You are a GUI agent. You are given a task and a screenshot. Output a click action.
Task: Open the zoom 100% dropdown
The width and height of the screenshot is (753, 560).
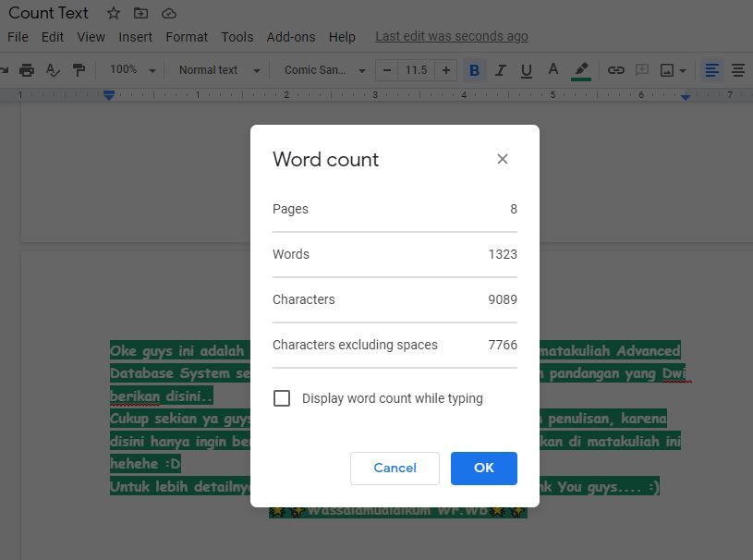tap(132, 70)
